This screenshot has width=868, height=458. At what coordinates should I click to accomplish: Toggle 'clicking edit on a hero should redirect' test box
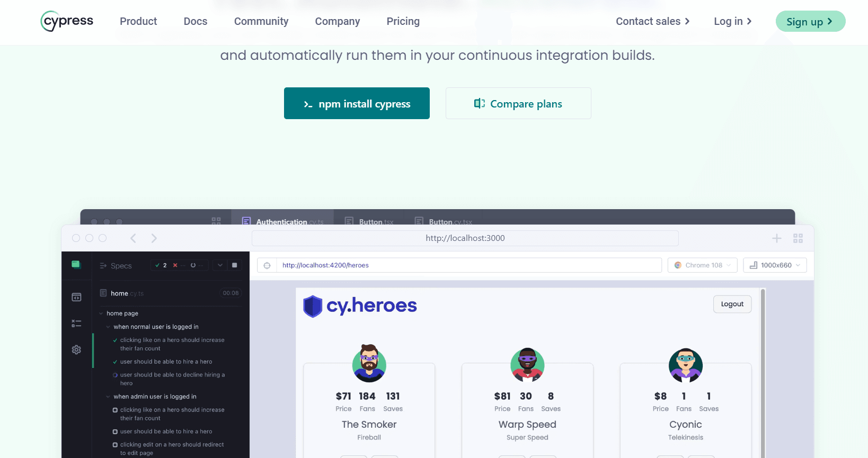click(x=115, y=445)
